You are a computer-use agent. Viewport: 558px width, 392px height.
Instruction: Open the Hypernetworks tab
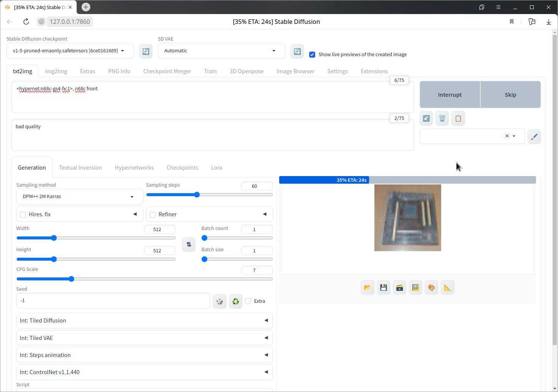[134, 168]
